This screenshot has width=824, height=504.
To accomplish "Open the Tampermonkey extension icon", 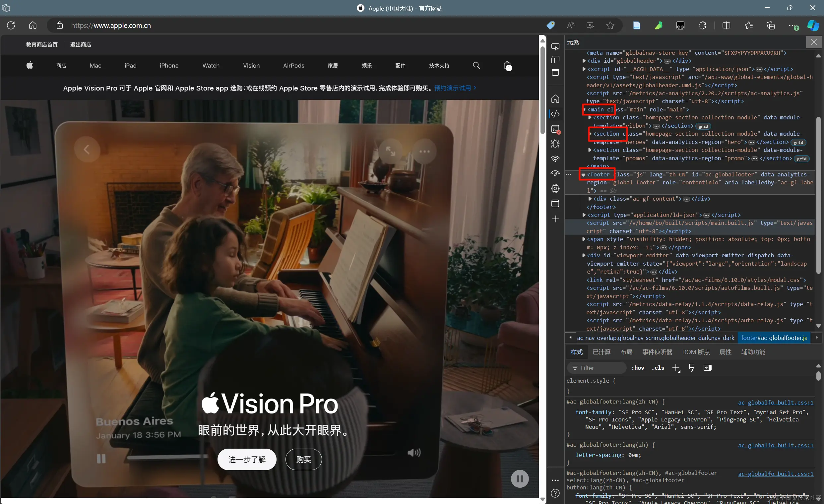I will click(680, 26).
